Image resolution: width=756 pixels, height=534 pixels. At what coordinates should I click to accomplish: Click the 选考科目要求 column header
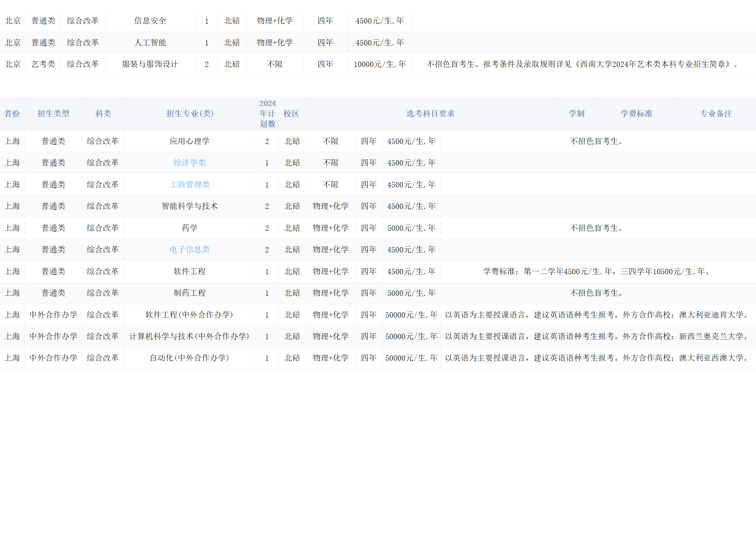(430, 114)
